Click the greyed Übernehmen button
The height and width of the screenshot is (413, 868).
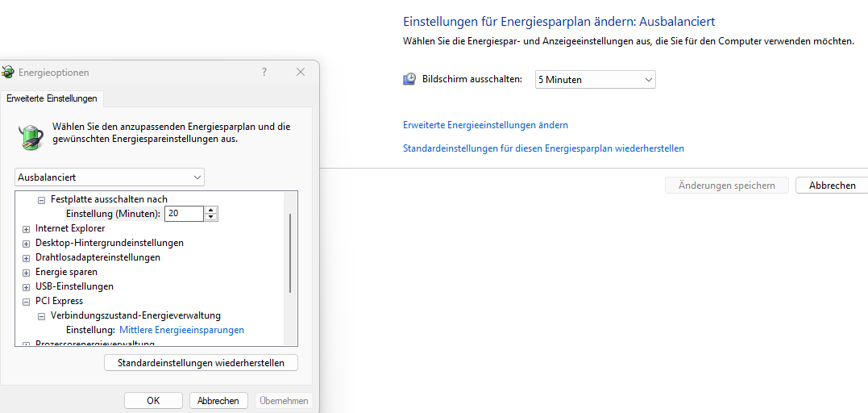coord(284,400)
